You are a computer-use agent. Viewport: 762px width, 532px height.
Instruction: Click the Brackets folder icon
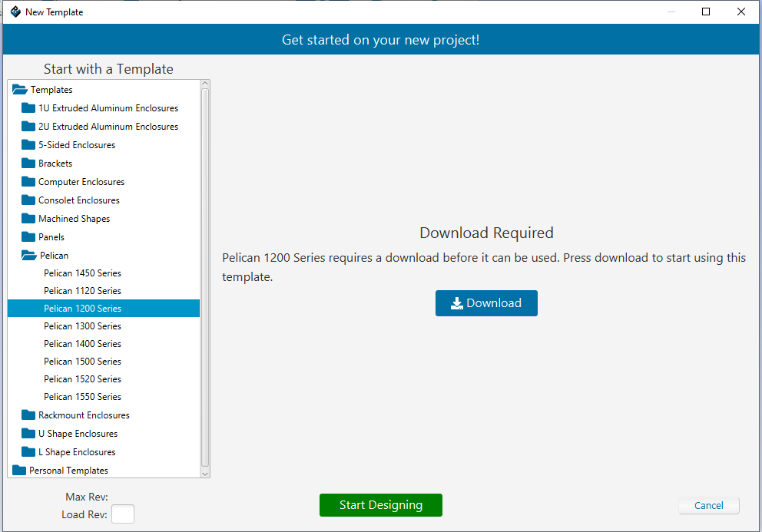click(x=28, y=164)
